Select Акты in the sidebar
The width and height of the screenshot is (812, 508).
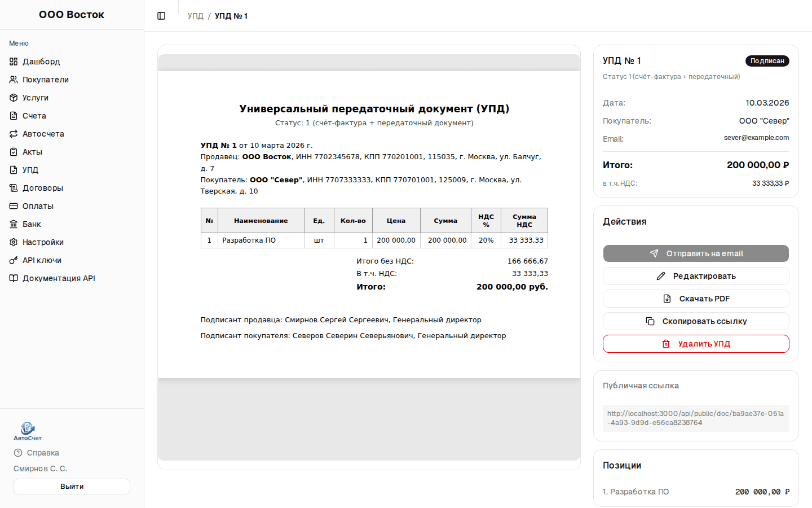coord(72,152)
